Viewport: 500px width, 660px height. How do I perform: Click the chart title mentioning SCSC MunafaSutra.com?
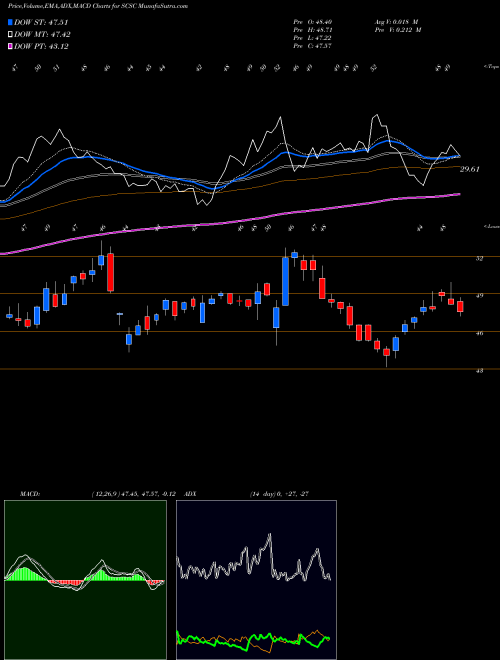tap(98, 6)
